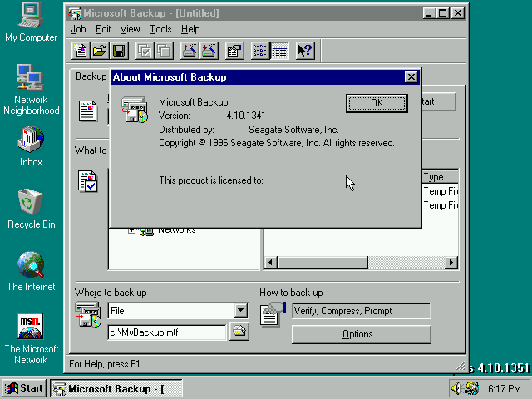Click the What to back up checklist icon
This screenshot has height=399, width=532.
(x=88, y=181)
